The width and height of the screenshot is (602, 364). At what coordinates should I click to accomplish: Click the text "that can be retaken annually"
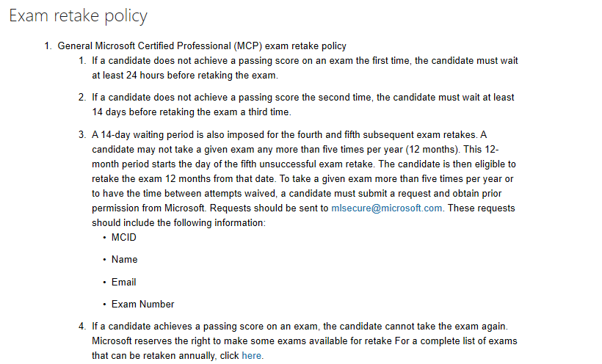(154, 355)
